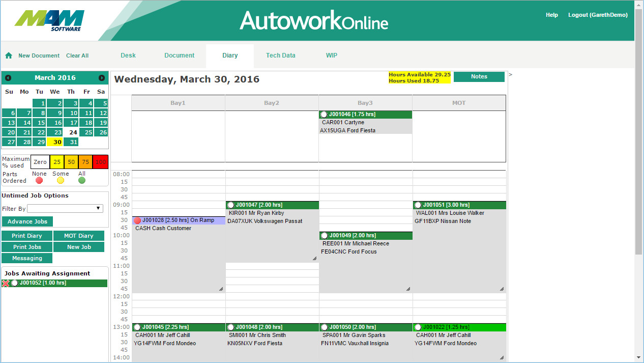This screenshot has height=363, width=644.
Task: Go to next month in calendar
Action: coord(102,78)
